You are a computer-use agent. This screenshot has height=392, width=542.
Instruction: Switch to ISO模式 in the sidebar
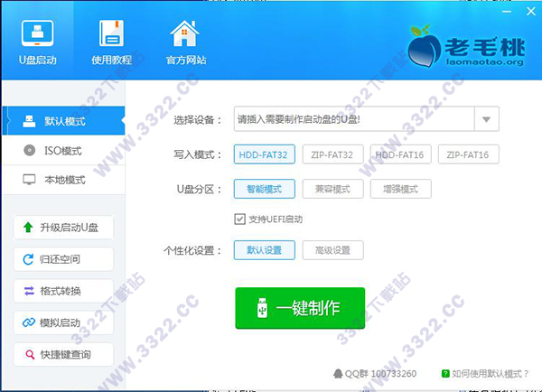(x=63, y=150)
